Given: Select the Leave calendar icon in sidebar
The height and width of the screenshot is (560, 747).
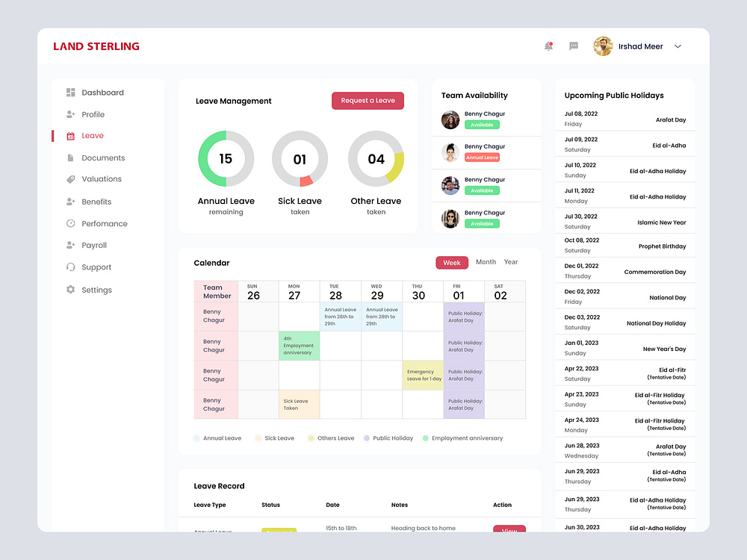Looking at the screenshot, I should (x=70, y=135).
